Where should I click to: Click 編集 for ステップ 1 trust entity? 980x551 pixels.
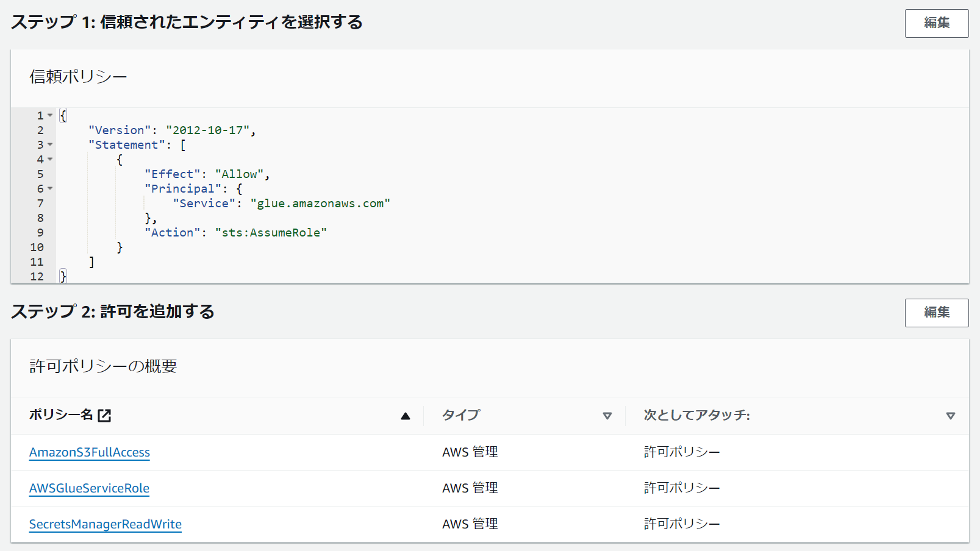point(937,23)
